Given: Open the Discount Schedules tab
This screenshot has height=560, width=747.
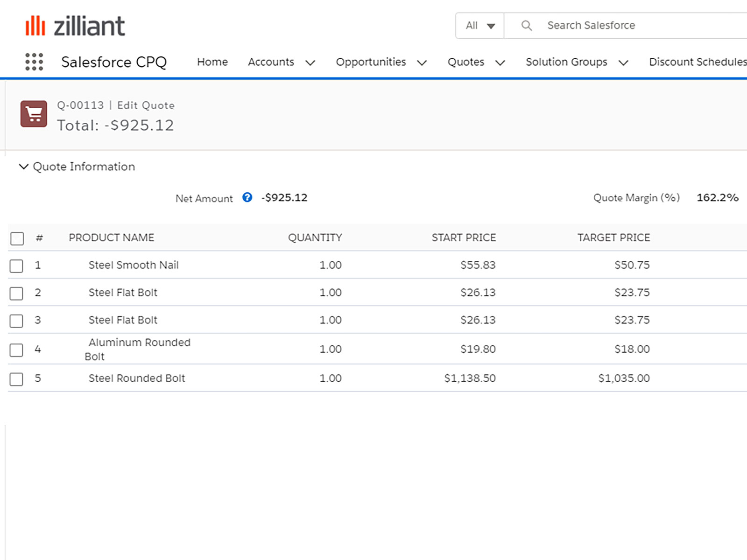Looking at the screenshot, I should click(x=698, y=62).
